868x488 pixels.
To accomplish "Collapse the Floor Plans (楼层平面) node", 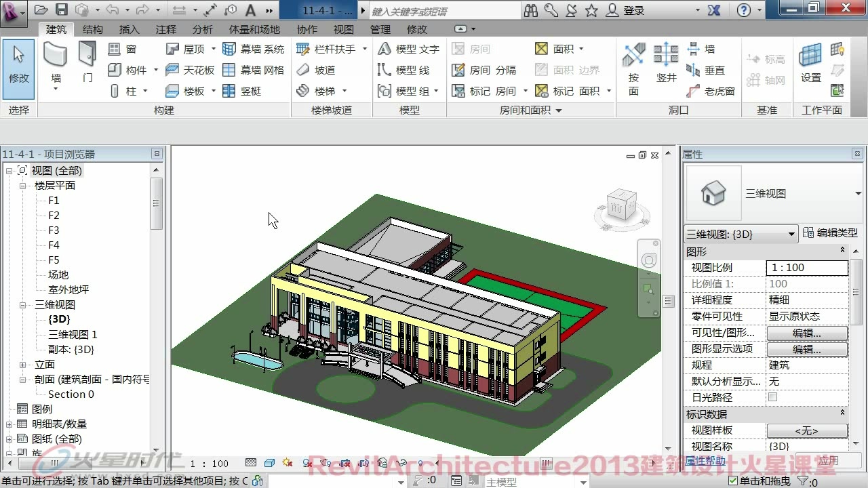I will pos(22,186).
